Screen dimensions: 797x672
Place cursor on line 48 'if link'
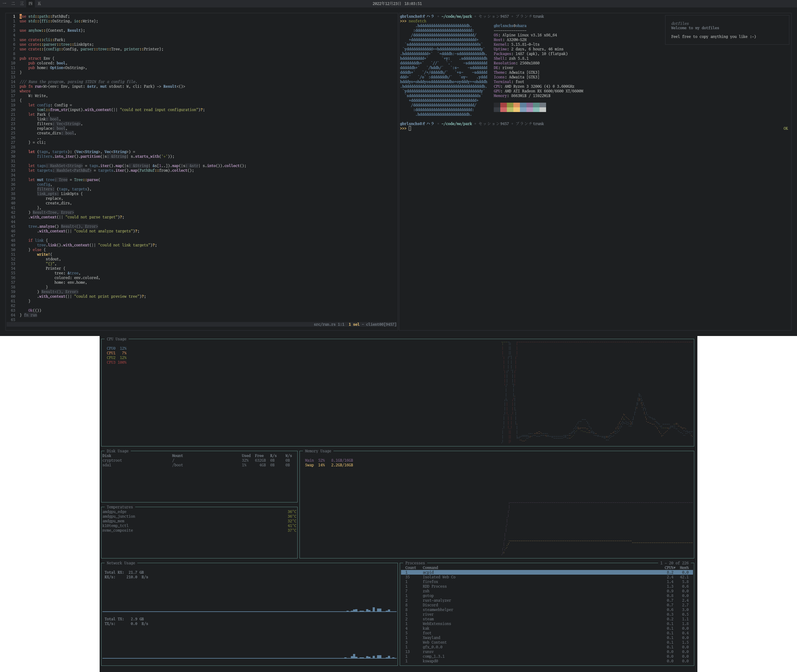[x=36, y=240]
